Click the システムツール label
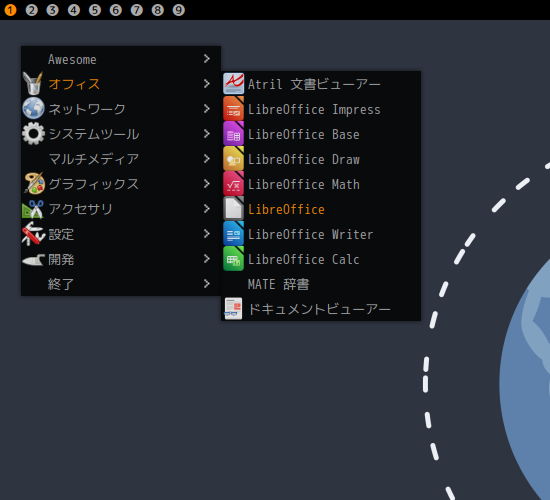The width and height of the screenshot is (550, 500). tap(94, 134)
